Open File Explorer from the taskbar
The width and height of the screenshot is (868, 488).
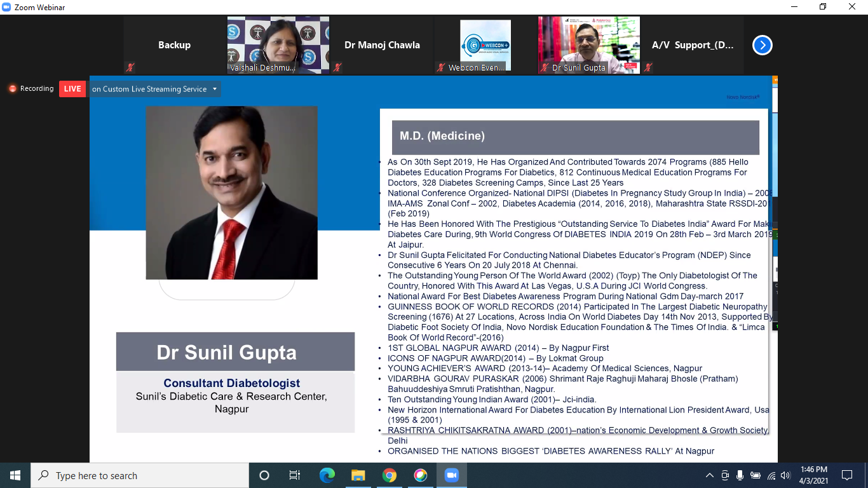click(358, 475)
